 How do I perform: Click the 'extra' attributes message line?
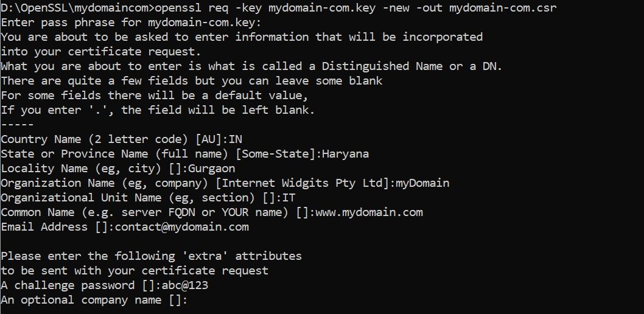pyautogui.click(x=151, y=256)
